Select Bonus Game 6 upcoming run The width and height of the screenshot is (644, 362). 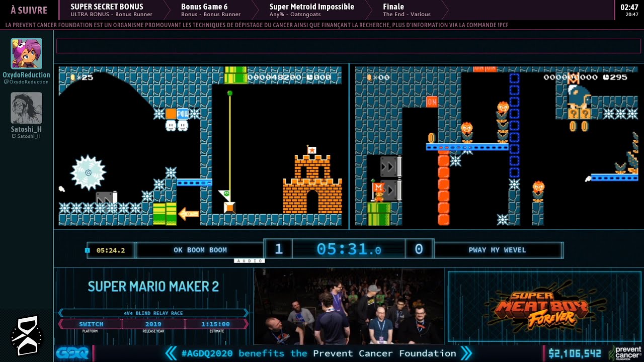coord(210,10)
